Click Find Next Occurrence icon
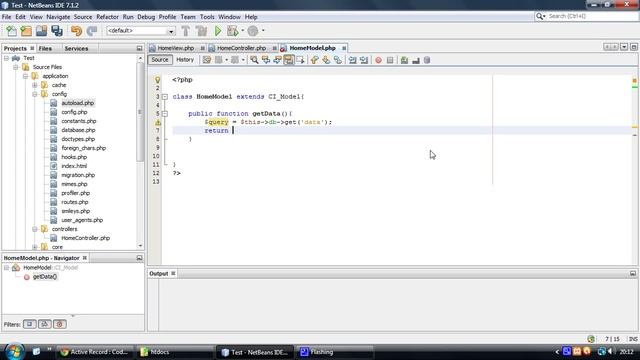This screenshot has height=360, width=640. pos(277,60)
